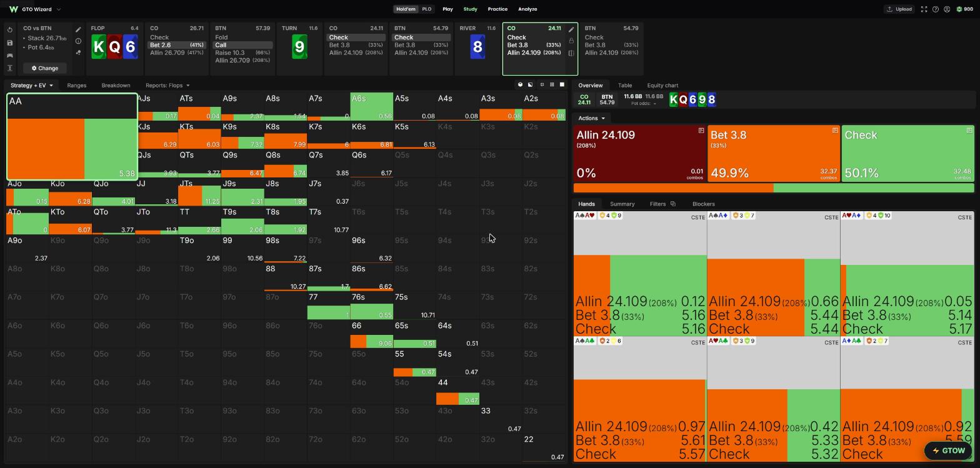Screen dimensions: 980x468
Task: Select the half-filled square view mode toggle
Action: [531, 84]
